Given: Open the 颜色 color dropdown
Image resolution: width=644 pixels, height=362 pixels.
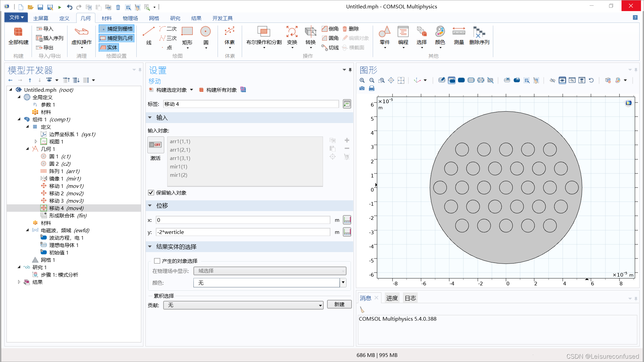Looking at the screenshot, I should [x=343, y=283].
